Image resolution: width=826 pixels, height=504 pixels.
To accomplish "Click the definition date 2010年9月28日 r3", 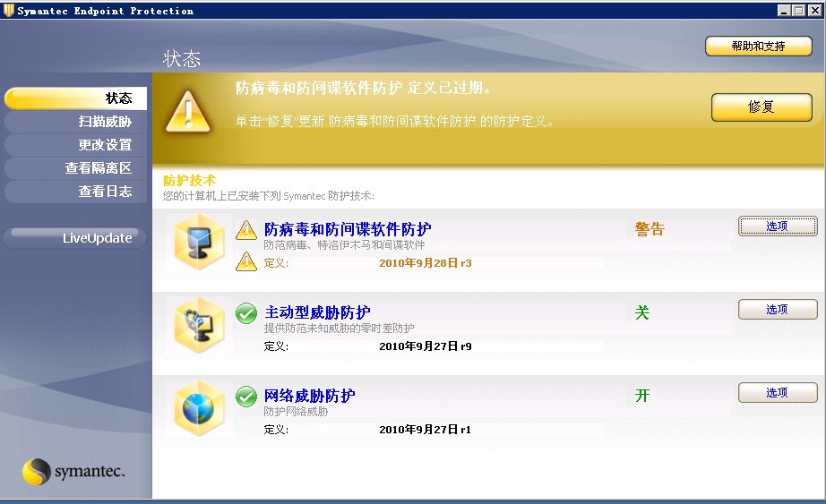I will tap(426, 263).
